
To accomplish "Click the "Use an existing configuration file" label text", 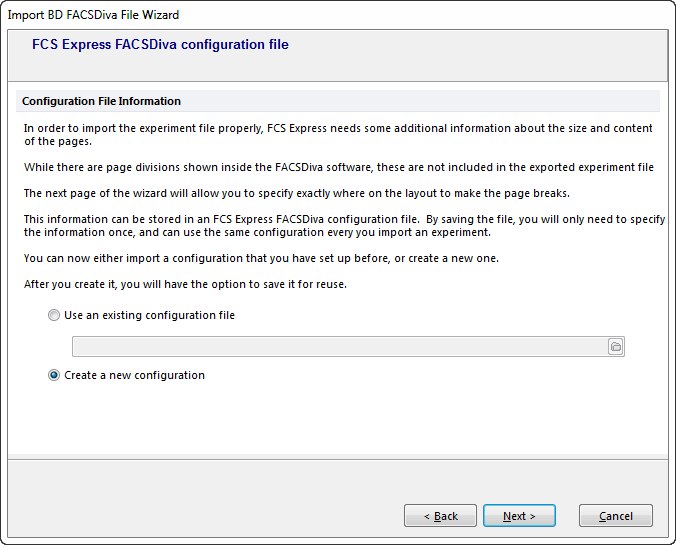I will coord(150,315).
